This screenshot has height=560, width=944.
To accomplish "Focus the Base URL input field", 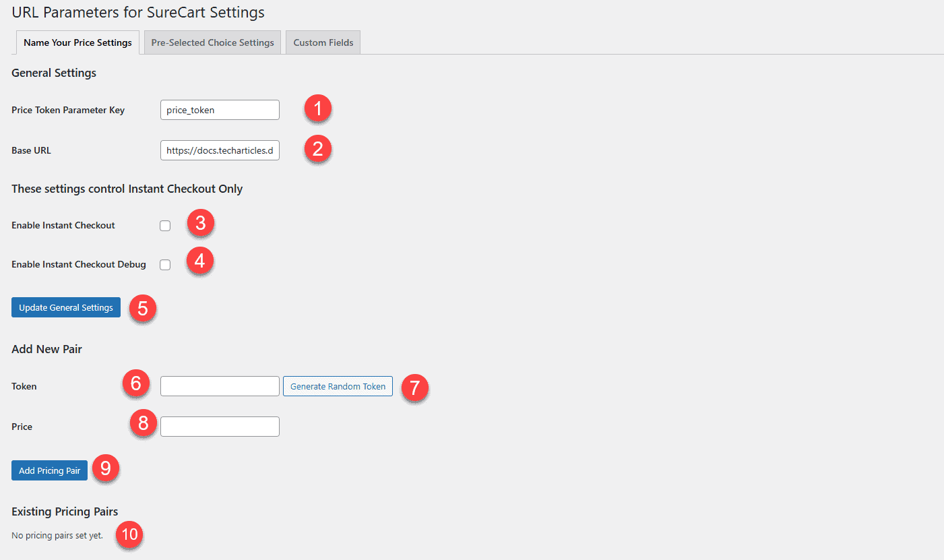I will (220, 150).
